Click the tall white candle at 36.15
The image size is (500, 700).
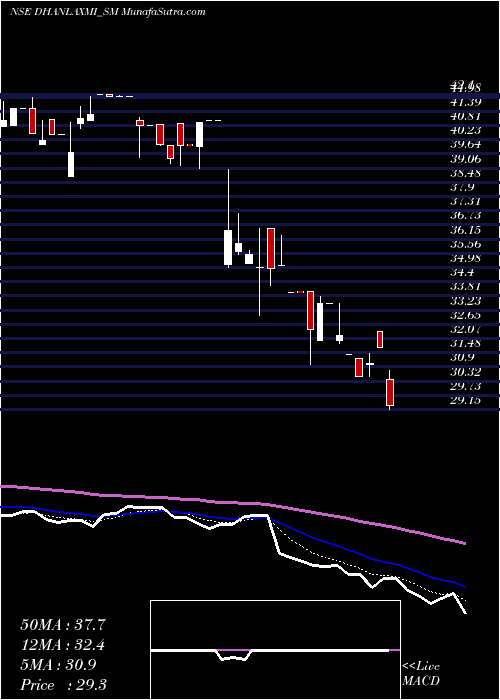click(228, 247)
